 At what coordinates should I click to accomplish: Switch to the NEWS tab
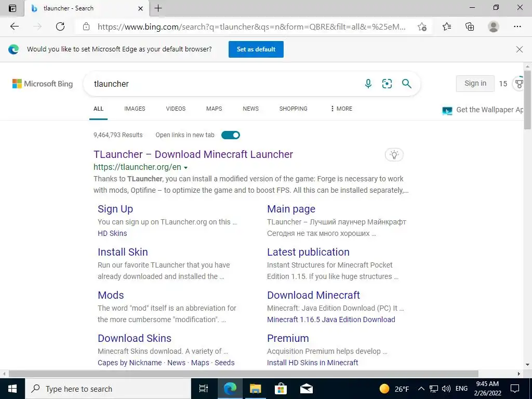pyautogui.click(x=251, y=109)
